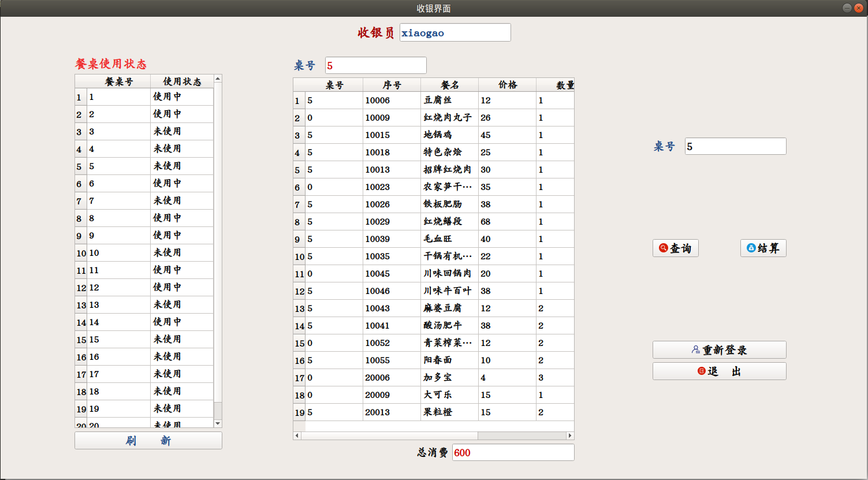Select the 招牌红烧肉 dish cell

[450, 170]
